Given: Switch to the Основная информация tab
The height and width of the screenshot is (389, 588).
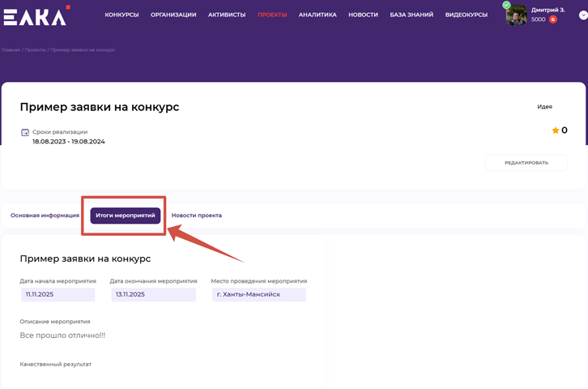Looking at the screenshot, I should point(45,216).
